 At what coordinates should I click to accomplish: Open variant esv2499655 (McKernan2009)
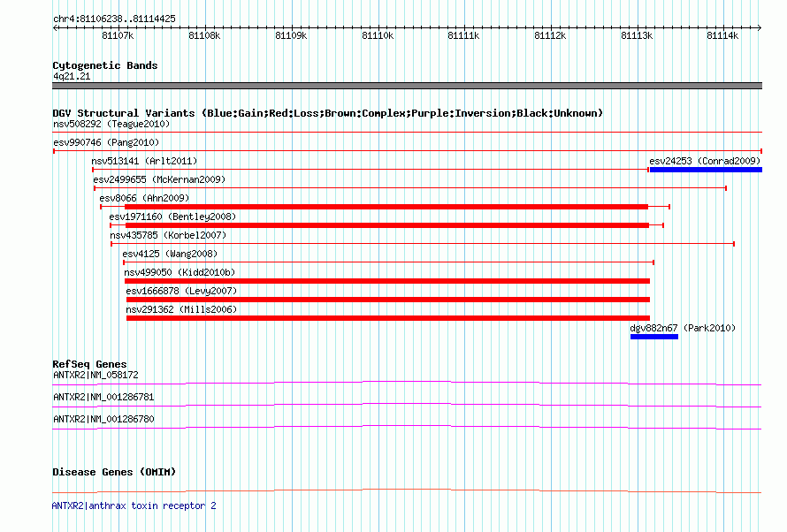click(159, 179)
